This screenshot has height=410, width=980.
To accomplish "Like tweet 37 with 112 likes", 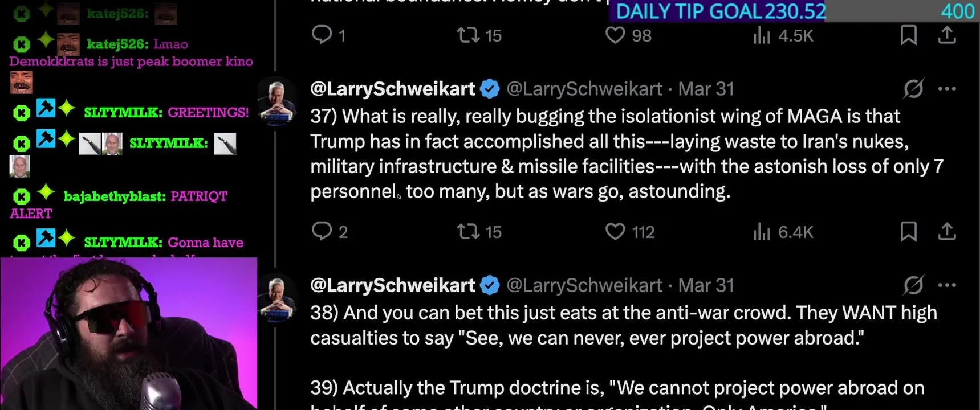I will click(x=615, y=231).
